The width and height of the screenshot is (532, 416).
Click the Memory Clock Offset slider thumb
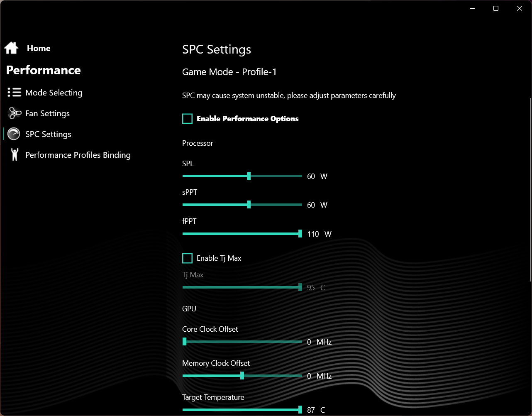pyautogui.click(x=242, y=376)
